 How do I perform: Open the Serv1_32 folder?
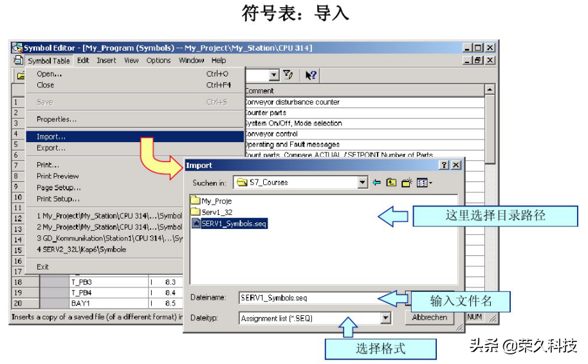click(212, 212)
